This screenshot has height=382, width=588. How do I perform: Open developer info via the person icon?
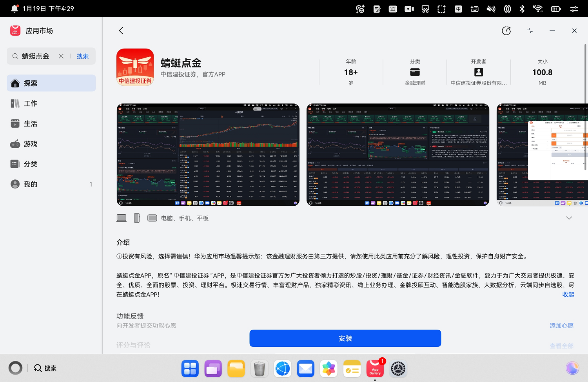click(x=478, y=72)
